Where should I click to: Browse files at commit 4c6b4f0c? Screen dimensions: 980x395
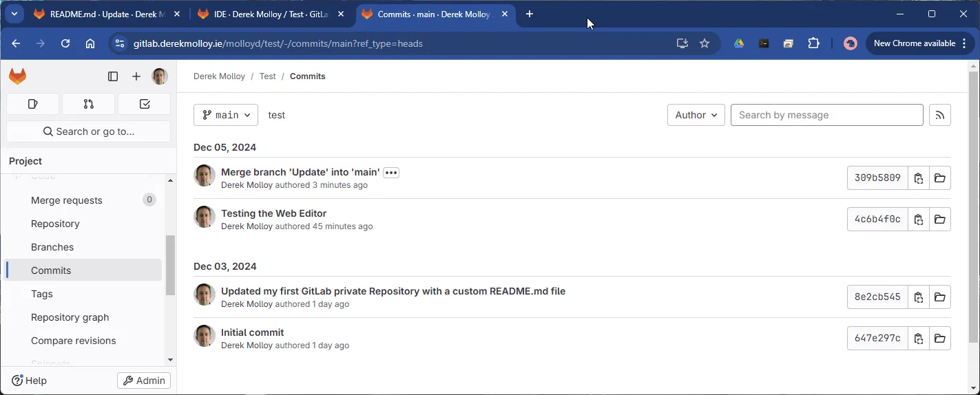[940, 220]
